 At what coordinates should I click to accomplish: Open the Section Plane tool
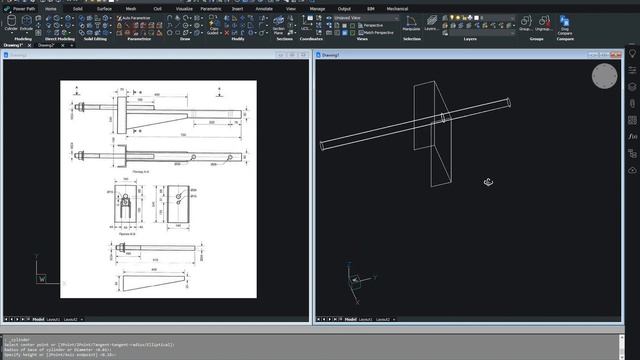pyautogui.click(x=278, y=24)
